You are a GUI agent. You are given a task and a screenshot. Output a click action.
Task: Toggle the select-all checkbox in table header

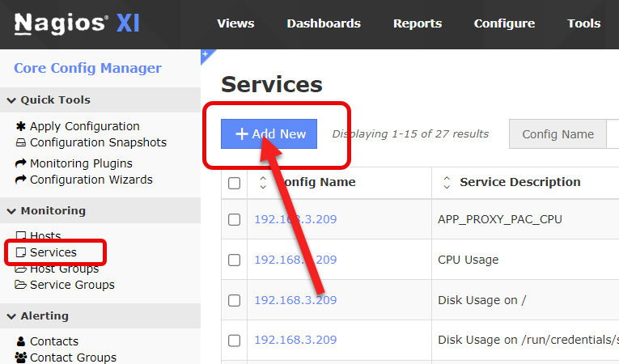point(235,183)
